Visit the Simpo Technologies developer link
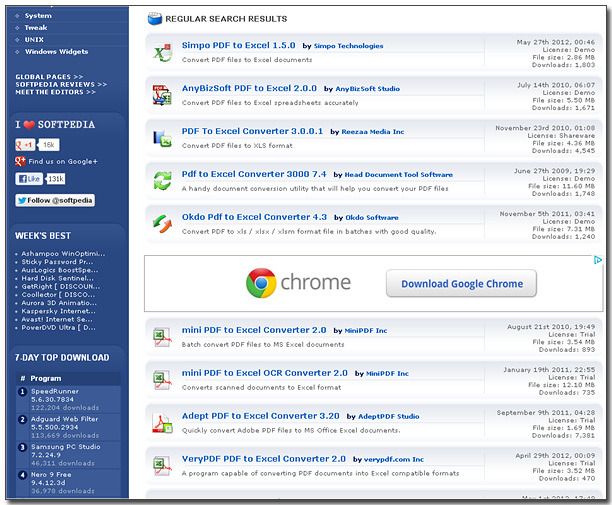Viewport: 612px width, 505px height. [349, 46]
